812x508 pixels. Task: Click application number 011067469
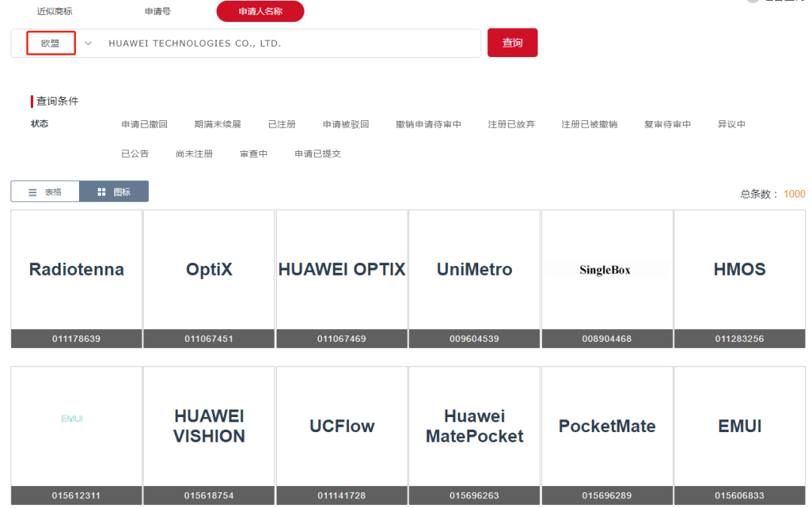click(342, 339)
